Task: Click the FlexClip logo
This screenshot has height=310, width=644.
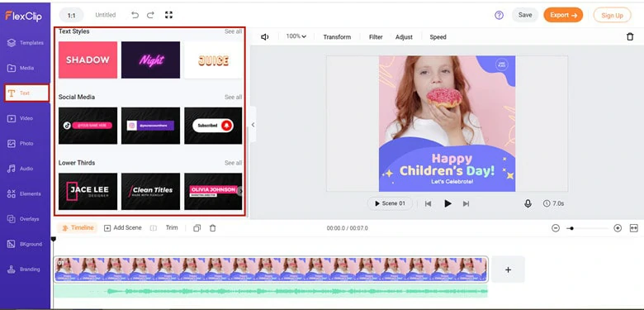Action: pyautogui.click(x=23, y=16)
